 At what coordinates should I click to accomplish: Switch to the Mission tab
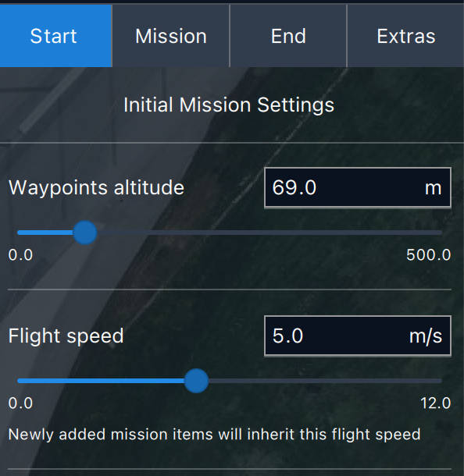[x=171, y=36]
